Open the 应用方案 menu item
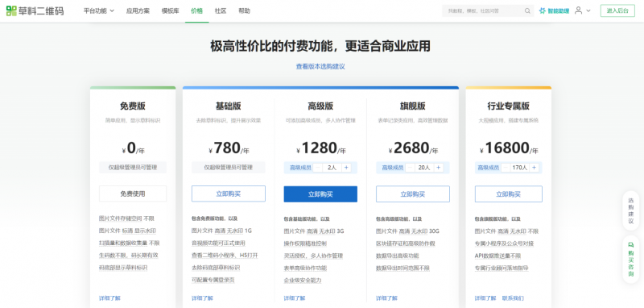The height and width of the screenshot is (308, 644). point(138,11)
